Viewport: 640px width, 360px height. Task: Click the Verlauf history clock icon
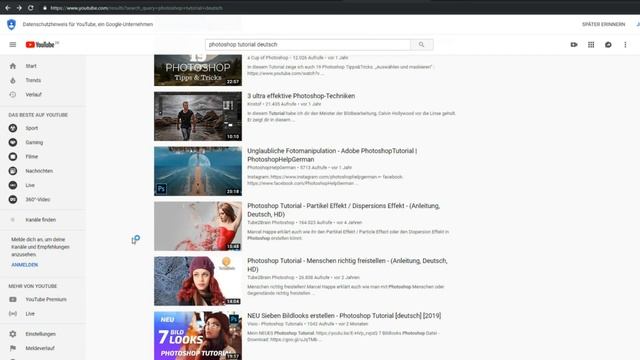point(13,95)
